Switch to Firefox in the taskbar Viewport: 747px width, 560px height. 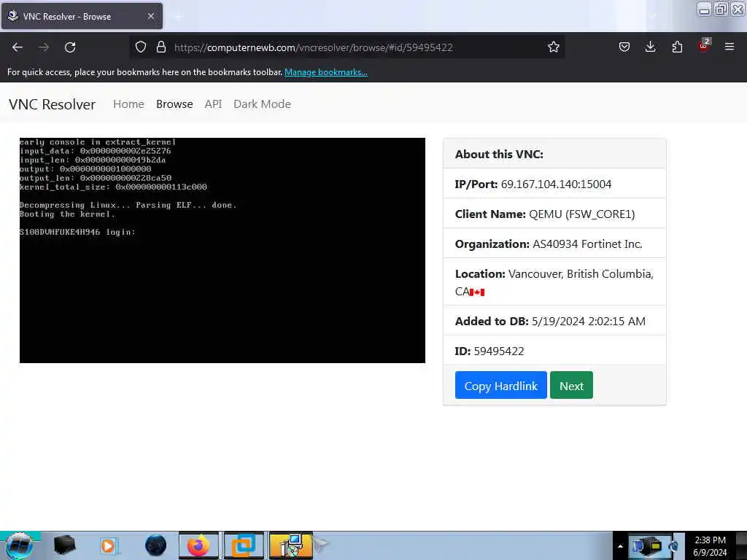[198, 545]
